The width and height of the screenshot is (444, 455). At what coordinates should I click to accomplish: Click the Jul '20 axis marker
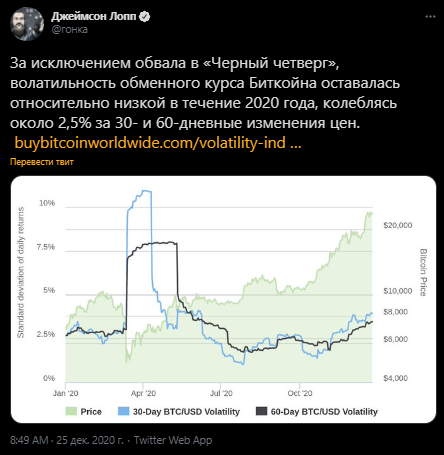[x=221, y=393]
